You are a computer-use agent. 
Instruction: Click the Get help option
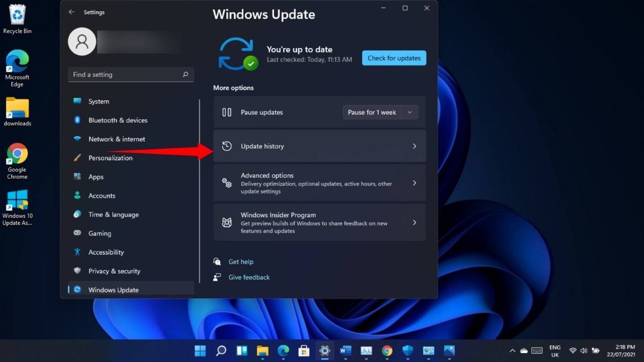(241, 262)
